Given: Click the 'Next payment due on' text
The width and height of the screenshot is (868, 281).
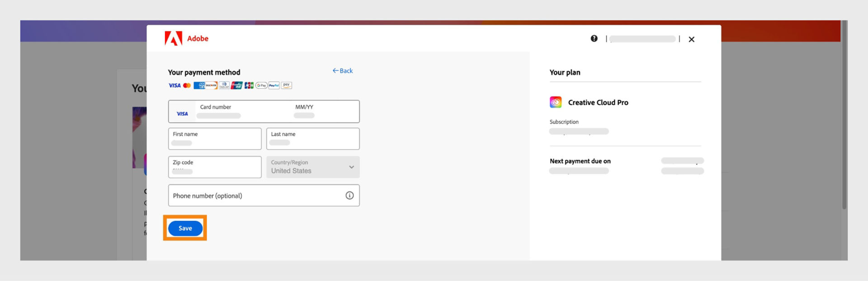Looking at the screenshot, I should coord(580,161).
